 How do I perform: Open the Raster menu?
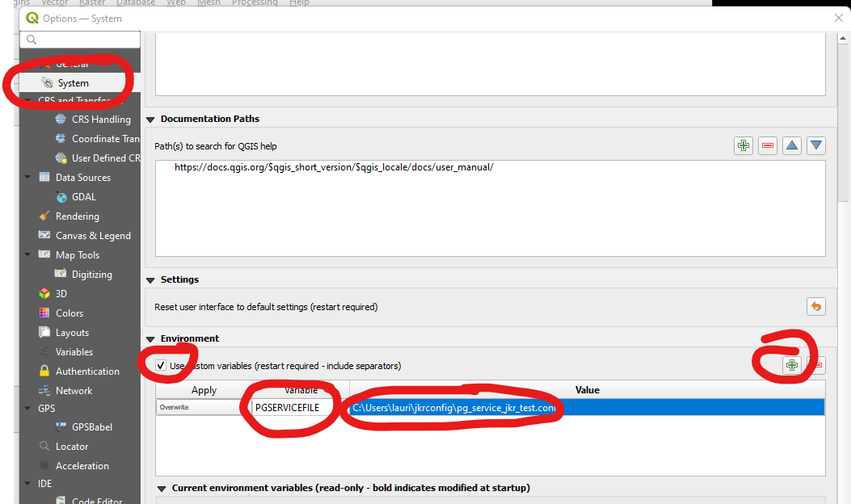pyautogui.click(x=92, y=2)
